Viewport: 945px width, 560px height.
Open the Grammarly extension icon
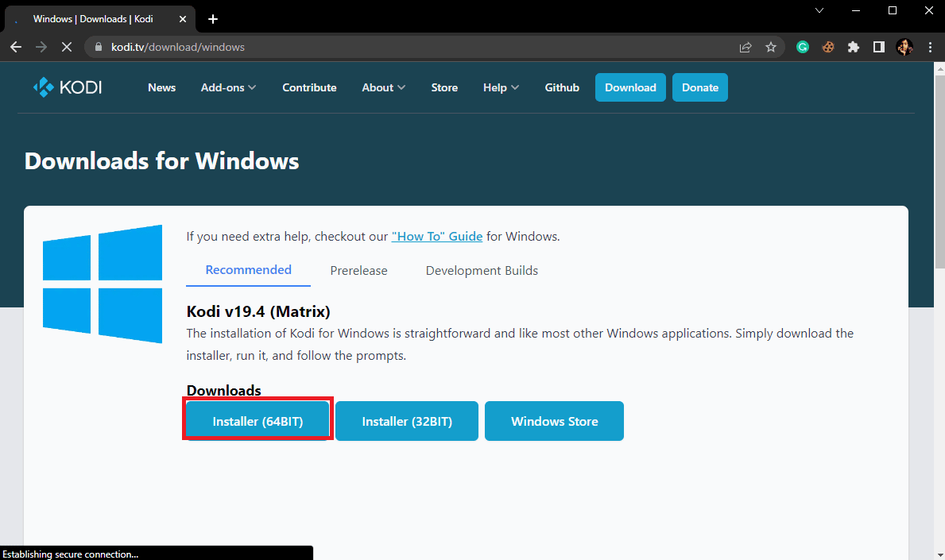(802, 47)
